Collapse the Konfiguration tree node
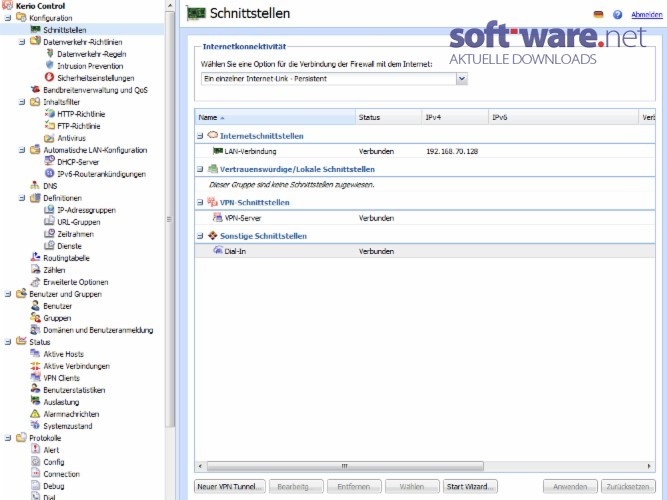 coord(8,18)
